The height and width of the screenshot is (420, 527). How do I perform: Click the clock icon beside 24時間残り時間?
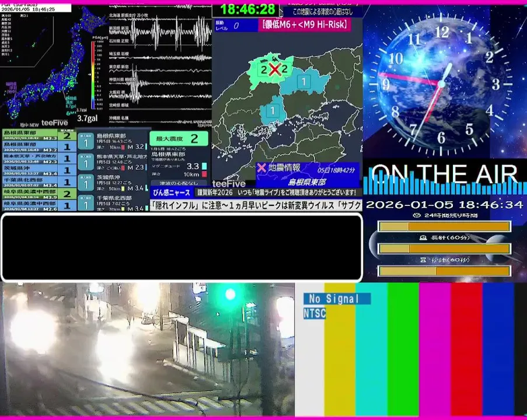417,215
